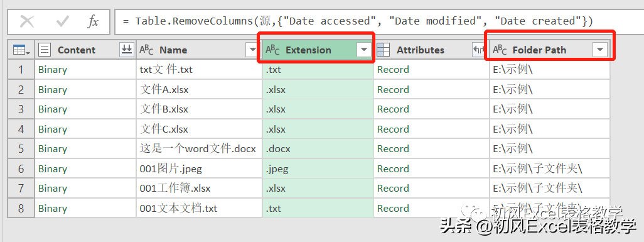Expand Attributes column using expand icon
The width and height of the screenshot is (644, 242).
pos(480,50)
